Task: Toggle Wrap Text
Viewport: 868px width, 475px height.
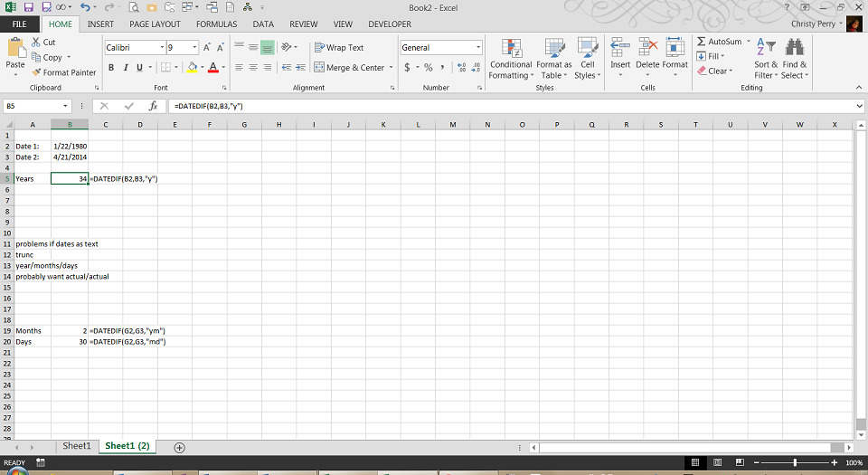Action: tap(339, 48)
